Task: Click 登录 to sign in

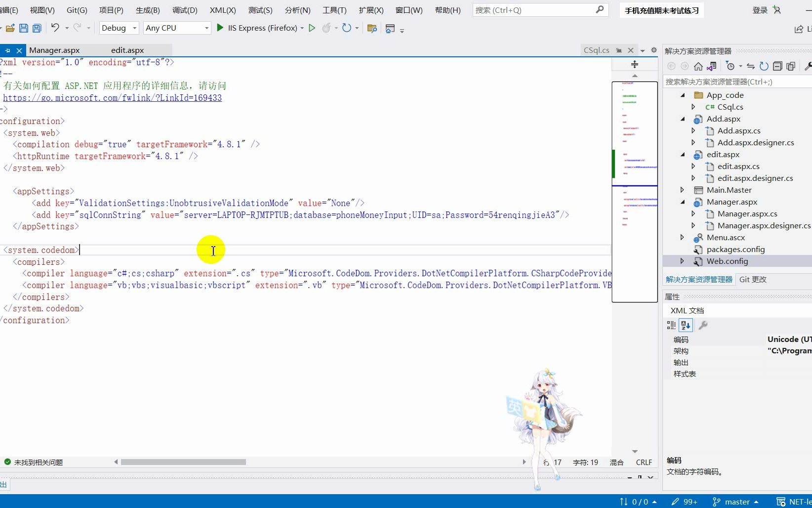Action: [x=760, y=10]
